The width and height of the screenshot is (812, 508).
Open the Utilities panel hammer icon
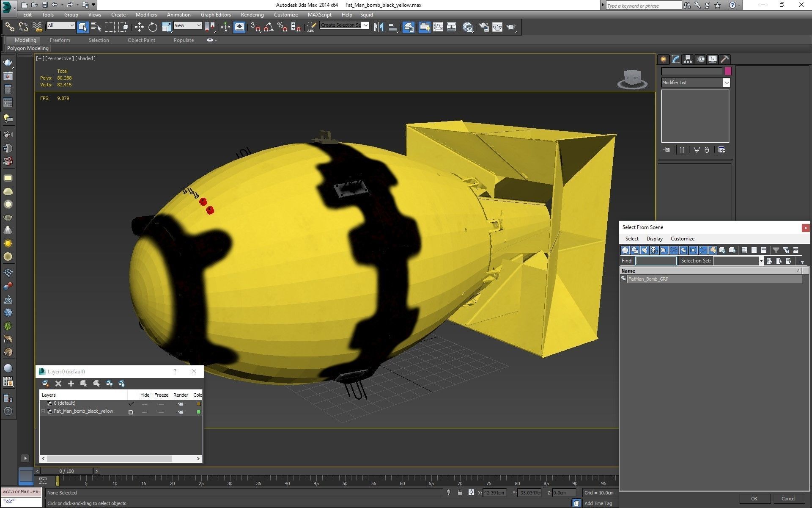pyautogui.click(x=724, y=59)
